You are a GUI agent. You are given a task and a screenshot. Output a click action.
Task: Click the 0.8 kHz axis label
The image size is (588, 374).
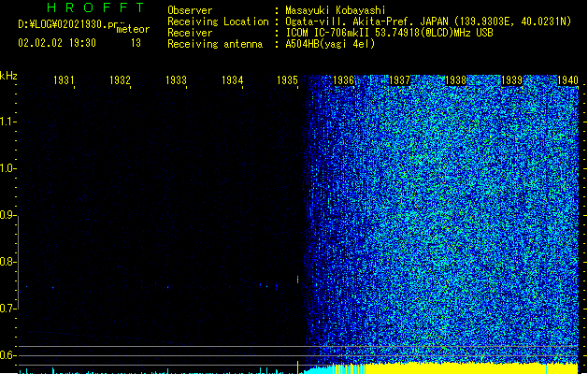(7, 262)
